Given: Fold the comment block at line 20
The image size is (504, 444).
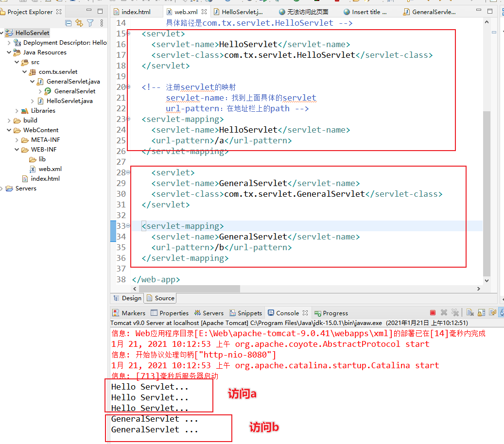Looking at the screenshot, I should tap(129, 86).
